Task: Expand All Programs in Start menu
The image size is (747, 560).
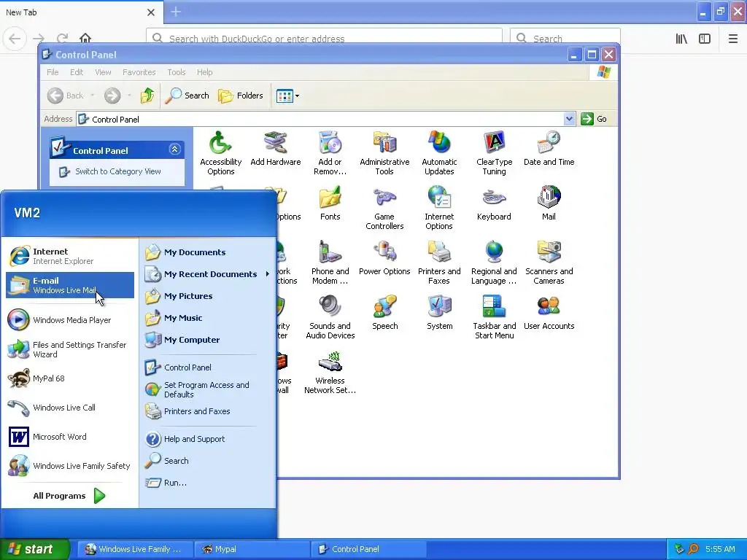Action: [69, 496]
